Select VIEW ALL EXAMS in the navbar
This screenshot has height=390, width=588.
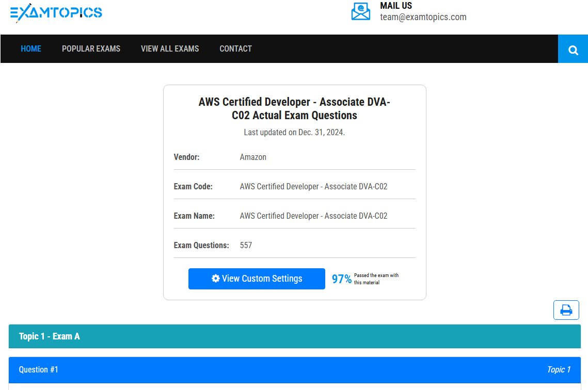tap(170, 49)
